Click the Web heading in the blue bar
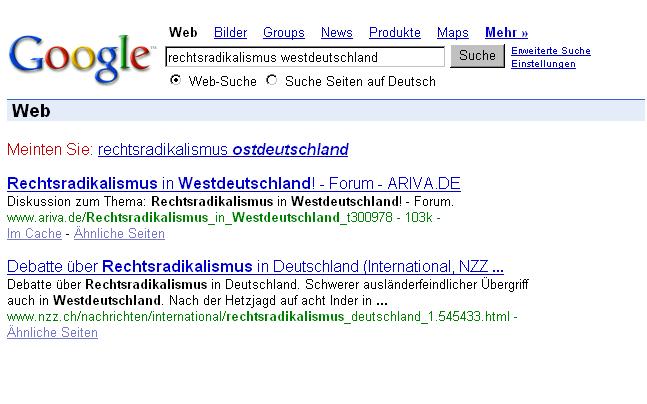This screenshot has height=404, width=647. pyautogui.click(x=31, y=111)
